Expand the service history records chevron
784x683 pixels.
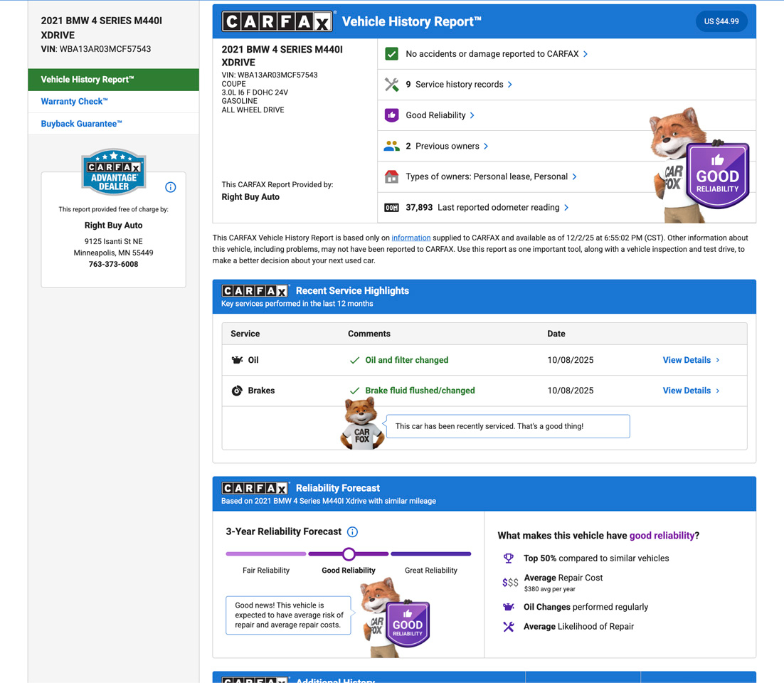click(510, 85)
